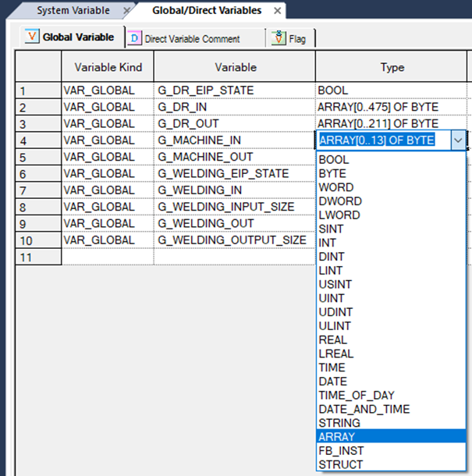The width and height of the screenshot is (472, 476).
Task: Select row header number 4
Action: coord(39,141)
